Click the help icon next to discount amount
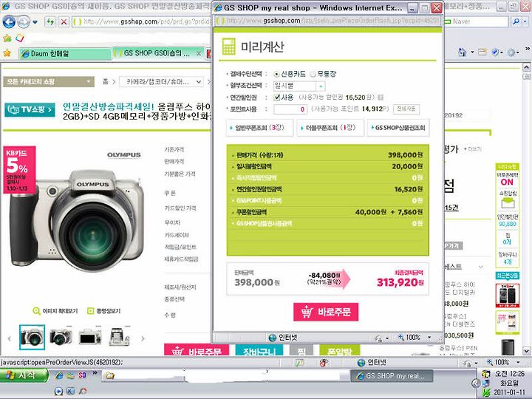The image size is (532, 399). 381,98
